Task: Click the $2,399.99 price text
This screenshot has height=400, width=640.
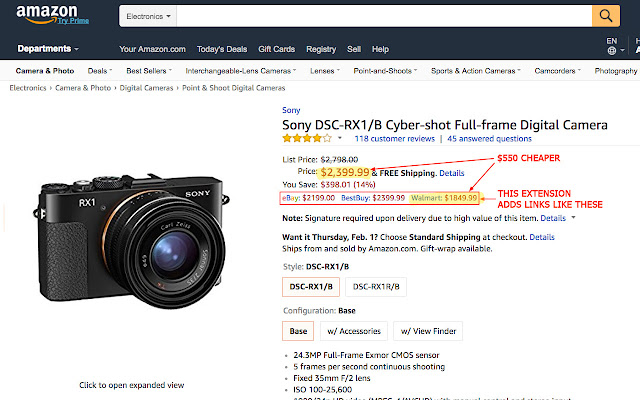Action: coord(344,172)
